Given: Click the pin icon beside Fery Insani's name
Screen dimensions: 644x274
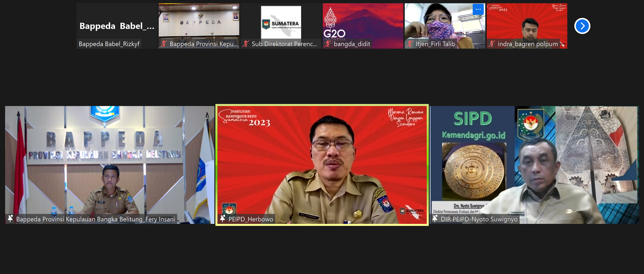Looking at the screenshot, I should click(x=10, y=219).
